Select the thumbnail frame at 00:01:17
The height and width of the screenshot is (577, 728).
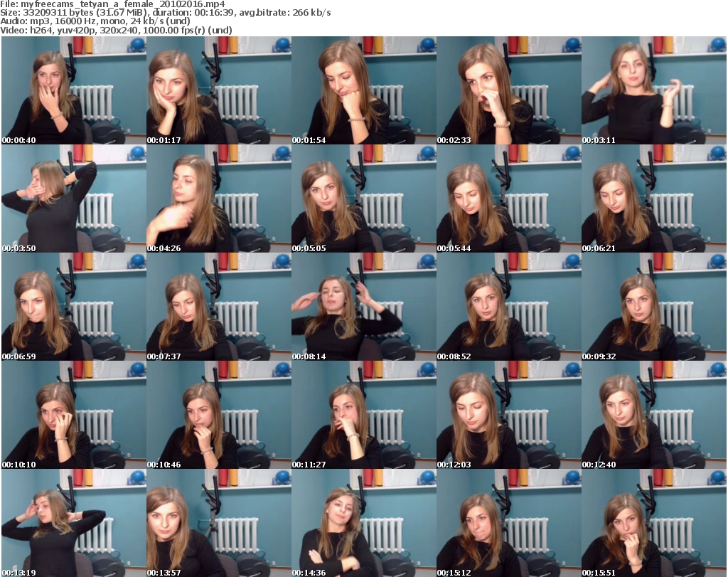coord(219,90)
